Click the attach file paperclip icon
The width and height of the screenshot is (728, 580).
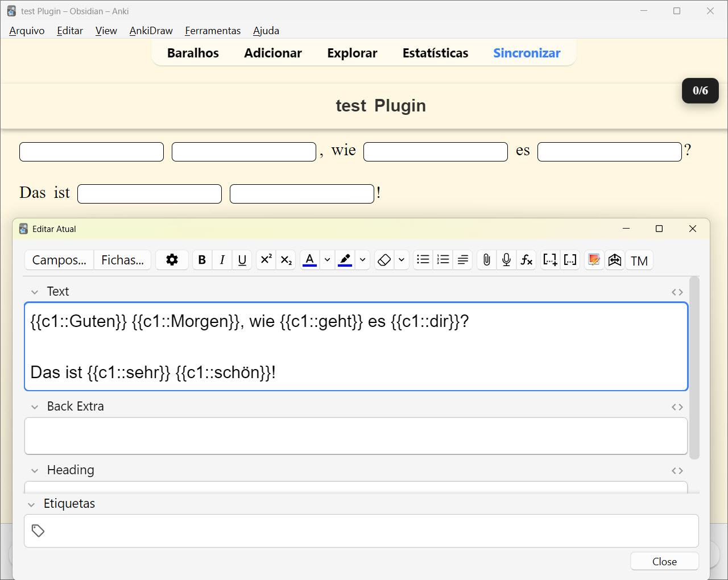[x=486, y=260]
